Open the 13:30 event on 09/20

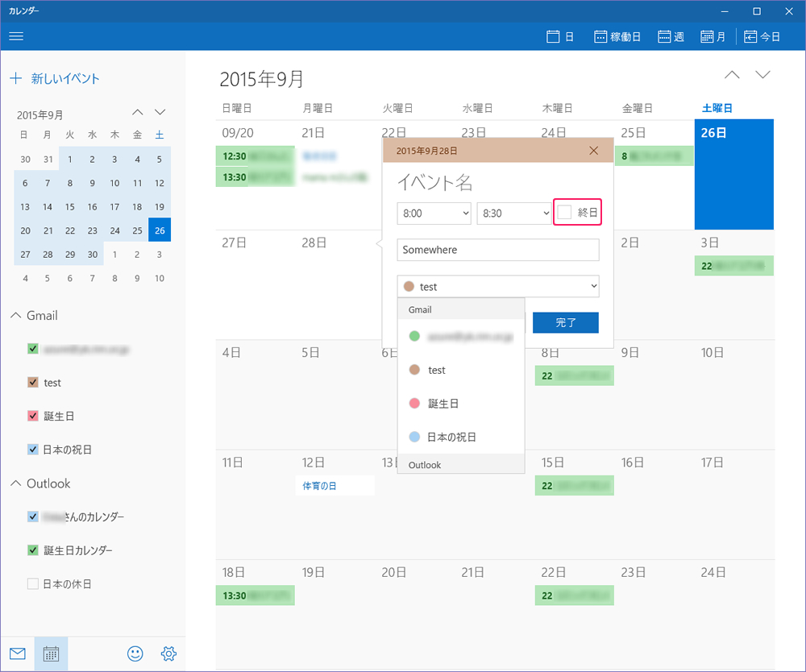click(256, 176)
